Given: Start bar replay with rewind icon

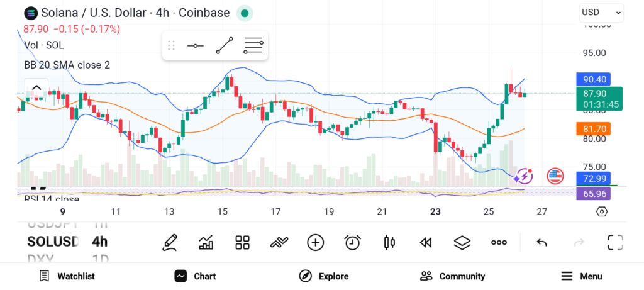Looking at the screenshot, I should tap(426, 242).
